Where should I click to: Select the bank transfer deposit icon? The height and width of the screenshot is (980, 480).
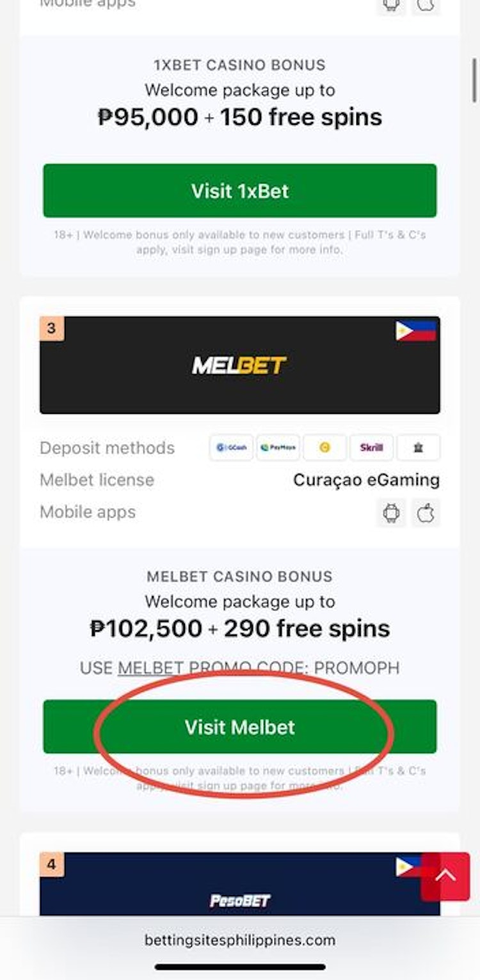[x=418, y=447]
